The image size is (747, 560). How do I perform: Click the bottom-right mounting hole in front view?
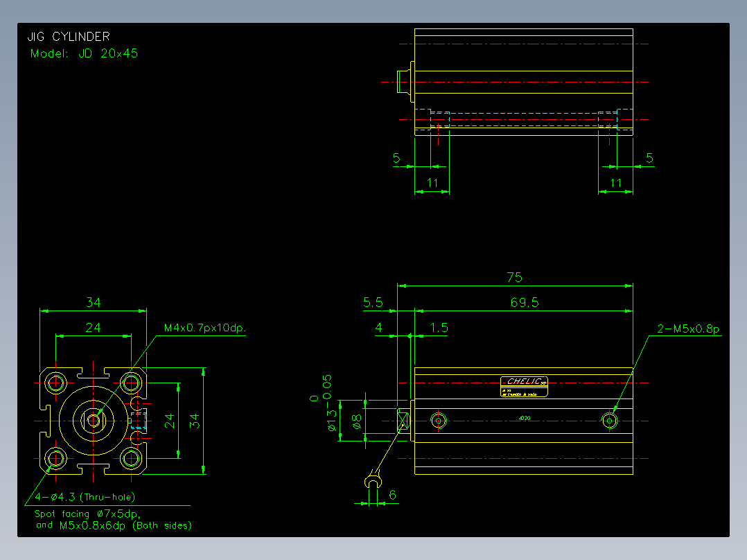coord(131,459)
